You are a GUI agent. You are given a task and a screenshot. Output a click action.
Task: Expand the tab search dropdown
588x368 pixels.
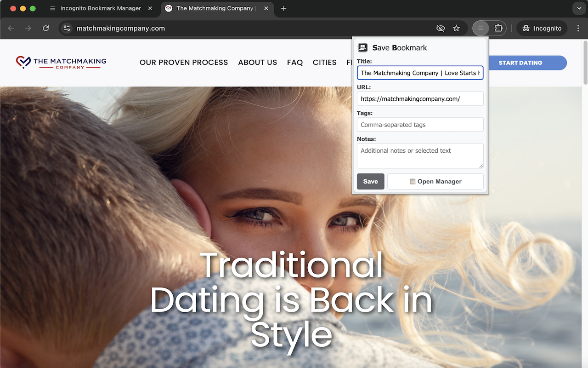click(x=579, y=8)
